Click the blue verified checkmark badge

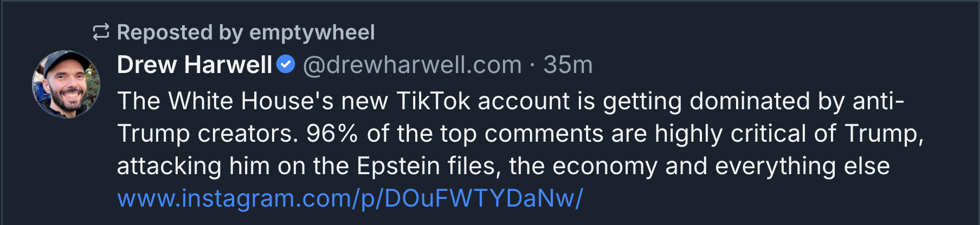[x=286, y=65]
